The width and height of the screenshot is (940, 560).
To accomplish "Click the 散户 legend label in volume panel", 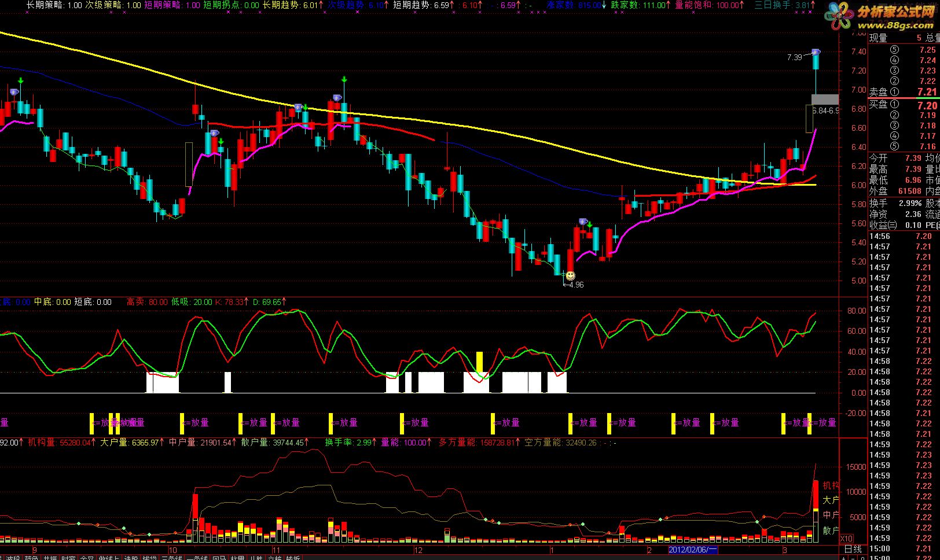I will point(831,530).
